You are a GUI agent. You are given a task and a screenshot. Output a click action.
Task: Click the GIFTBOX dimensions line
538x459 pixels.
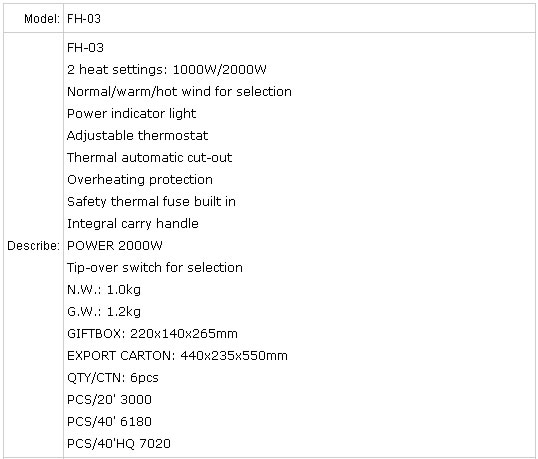point(152,333)
